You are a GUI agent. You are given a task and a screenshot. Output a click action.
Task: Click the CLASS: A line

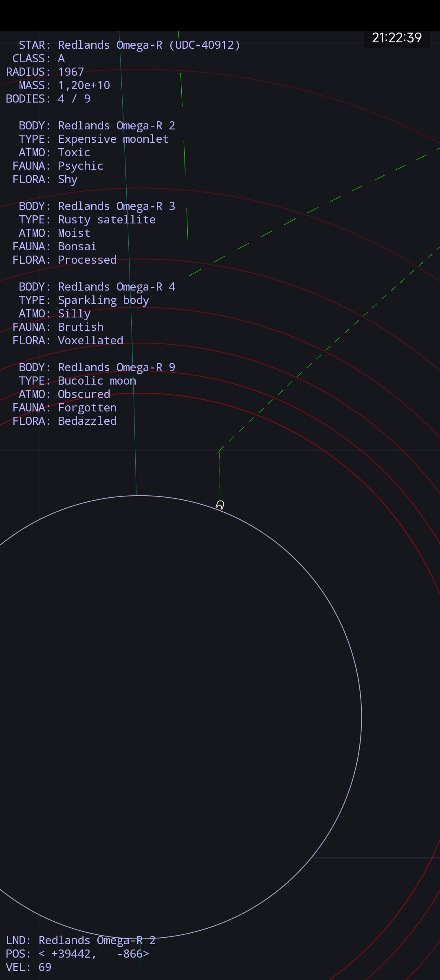[x=39, y=58]
